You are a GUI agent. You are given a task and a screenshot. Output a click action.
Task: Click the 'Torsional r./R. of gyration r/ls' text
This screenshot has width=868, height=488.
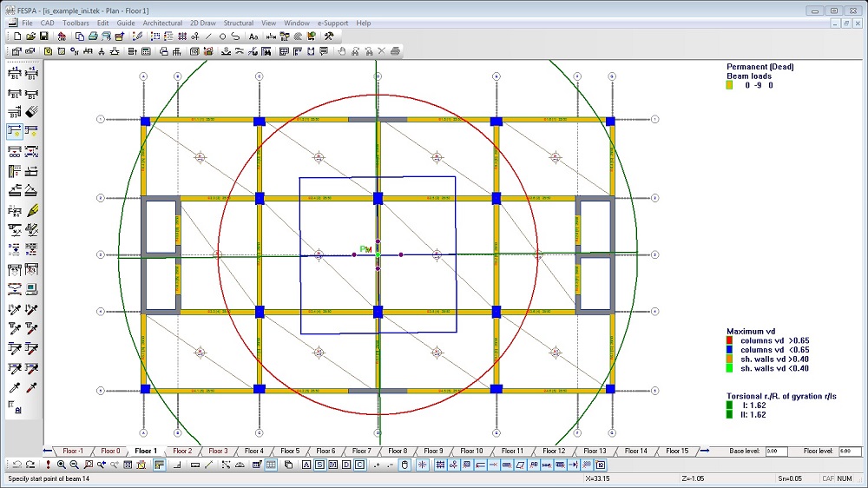(781, 396)
